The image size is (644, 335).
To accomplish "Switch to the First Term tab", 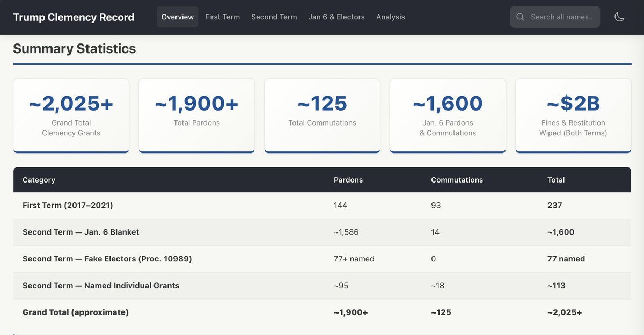I will [x=222, y=17].
